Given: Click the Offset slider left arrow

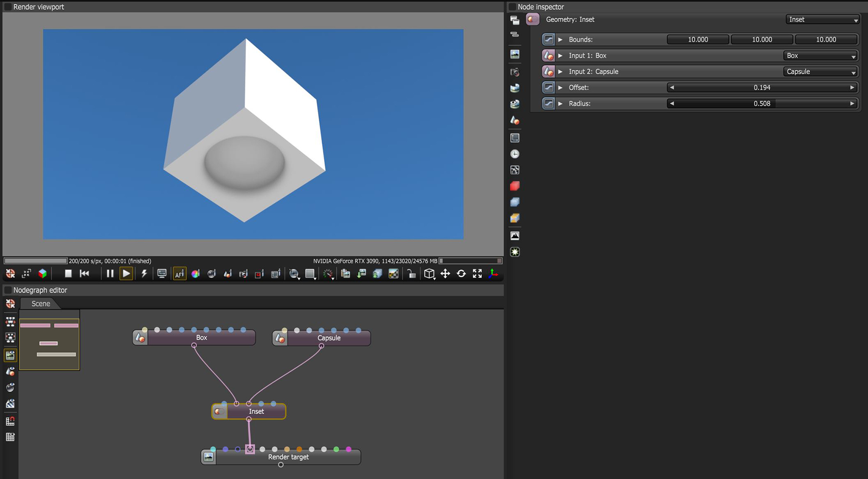Looking at the screenshot, I should click(672, 88).
